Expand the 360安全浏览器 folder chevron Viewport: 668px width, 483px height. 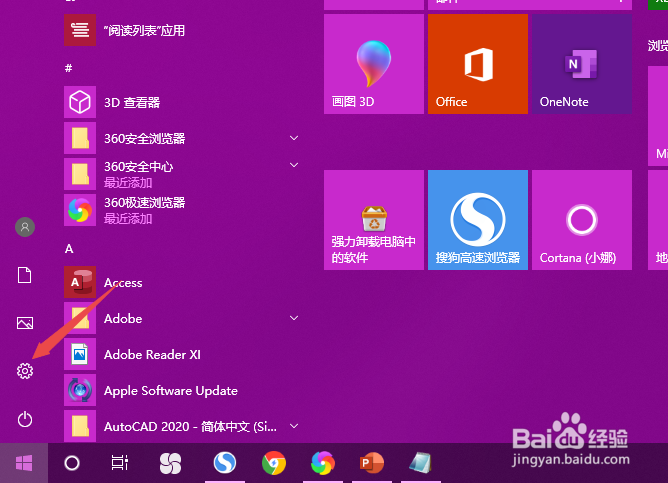[x=294, y=138]
